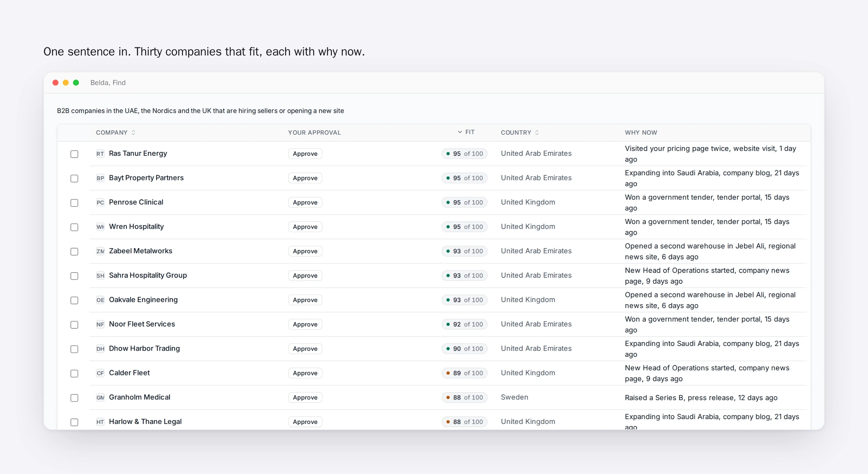The image size is (868, 474).
Task: Click the PC avatar for Penrose Clinical
Action: point(100,202)
